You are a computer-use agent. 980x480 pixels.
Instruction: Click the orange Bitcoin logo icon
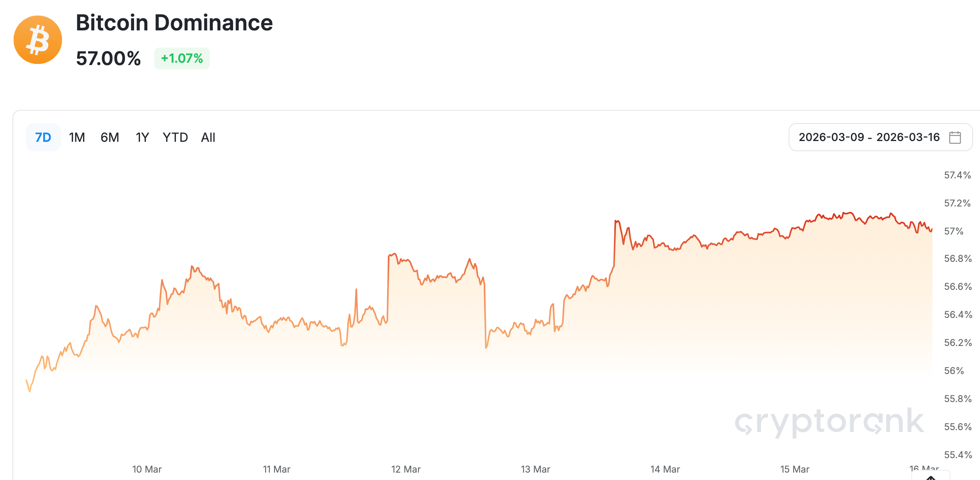tap(38, 40)
